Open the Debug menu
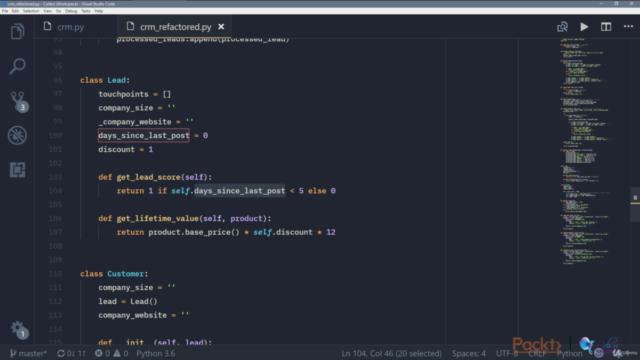This screenshot has width=640, height=360. [x=71, y=11]
